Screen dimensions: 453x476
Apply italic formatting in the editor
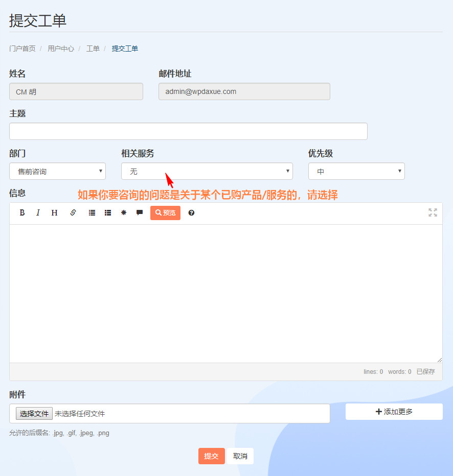tap(38, 213)
